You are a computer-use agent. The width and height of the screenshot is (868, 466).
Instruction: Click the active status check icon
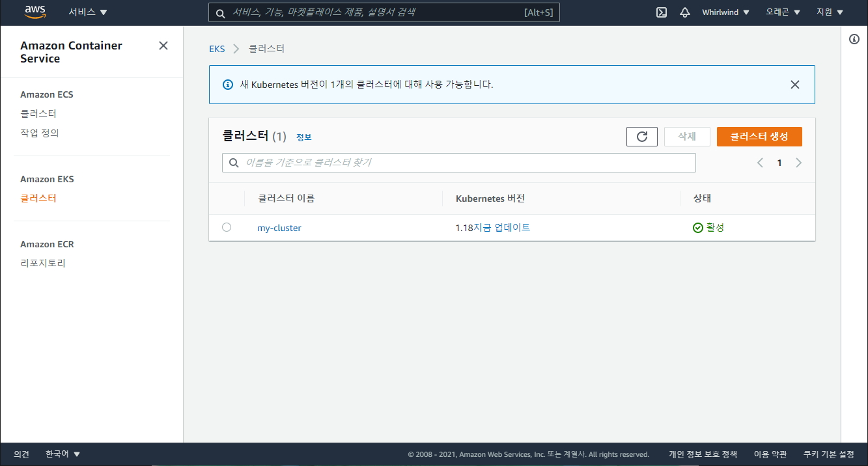[x=698, y=228]
